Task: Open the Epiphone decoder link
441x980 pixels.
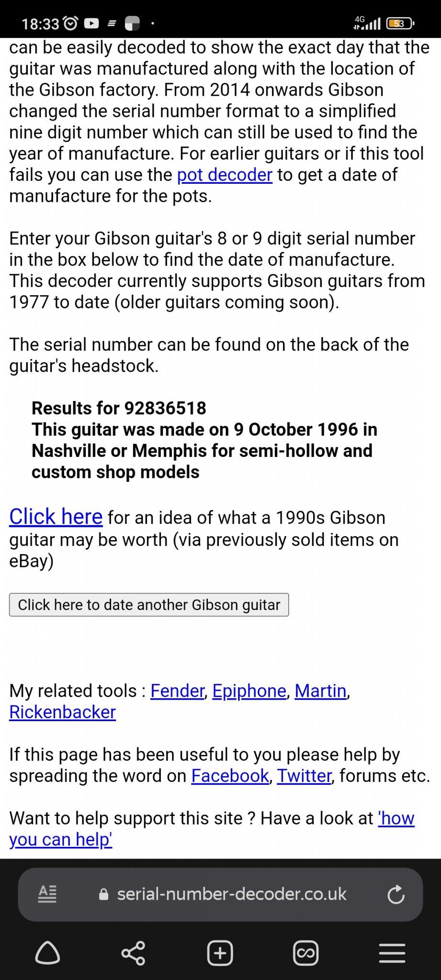Action: click(249, 690)
